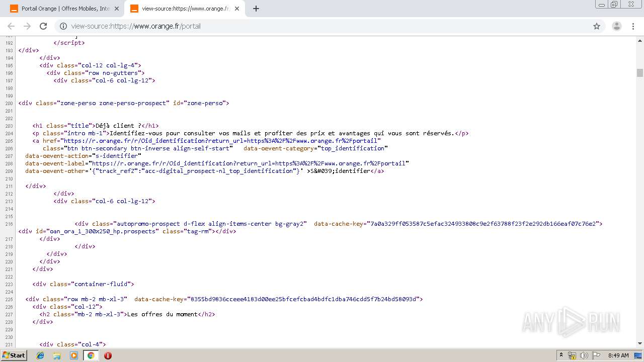Click the cache key starting with "8355bd98"
This screenshot has width=644, height=362.
[303, 299]
